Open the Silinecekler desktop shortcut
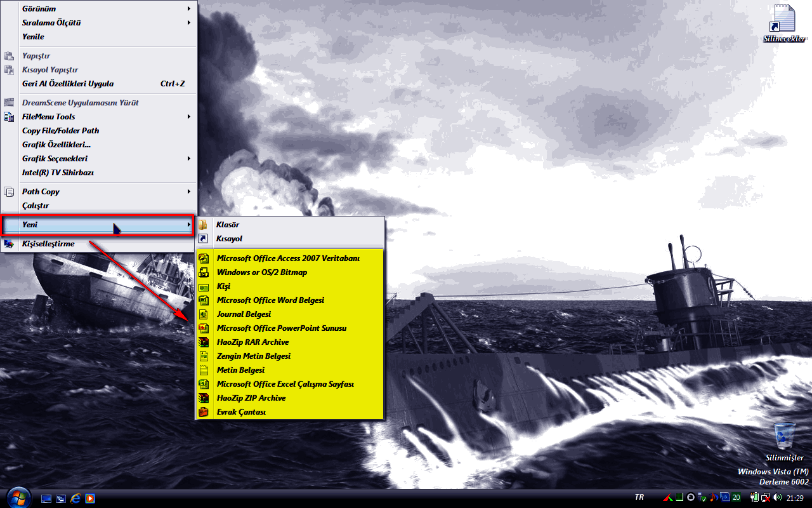The image size is (812, 508). click(x=783, y=24)
